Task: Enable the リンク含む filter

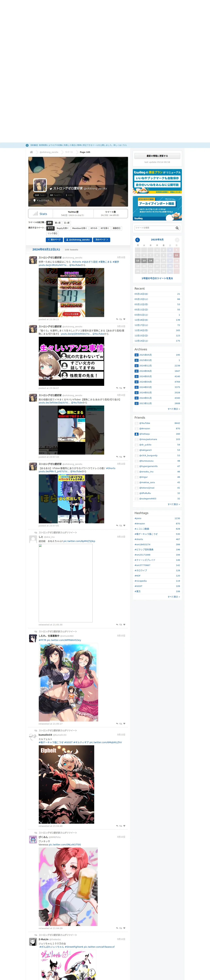Action: pos(53,234)
